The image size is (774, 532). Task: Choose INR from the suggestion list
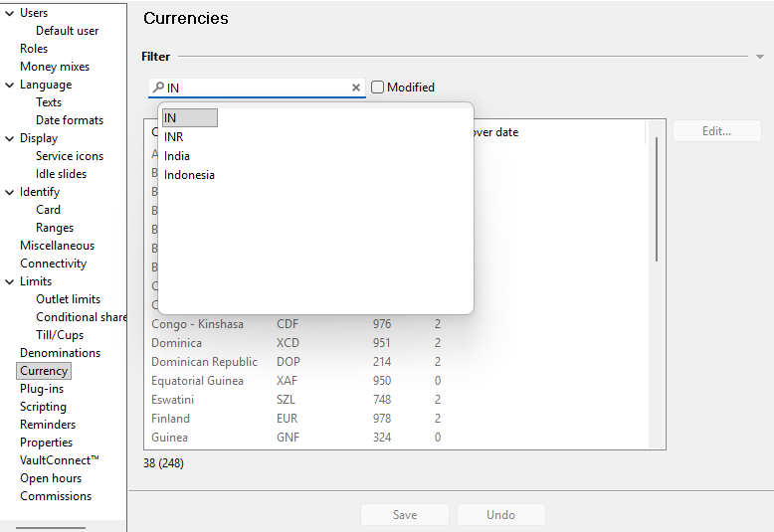coord(174,136)
